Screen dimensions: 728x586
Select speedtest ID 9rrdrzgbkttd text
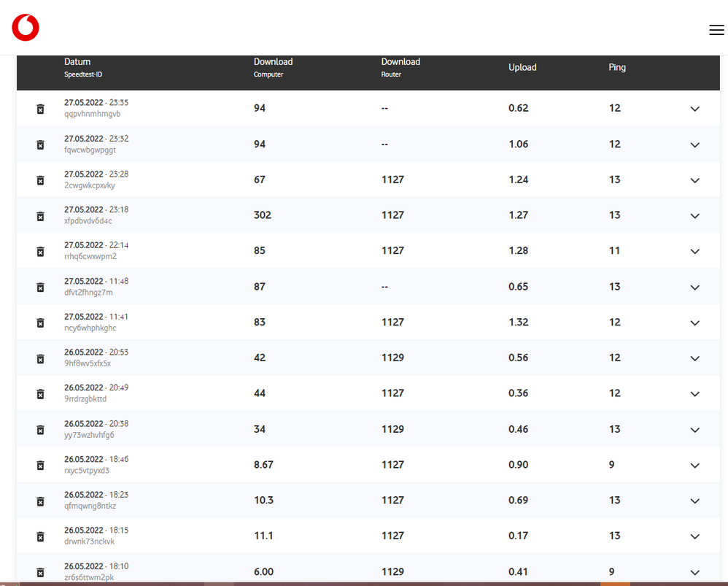tap(85, 399)
